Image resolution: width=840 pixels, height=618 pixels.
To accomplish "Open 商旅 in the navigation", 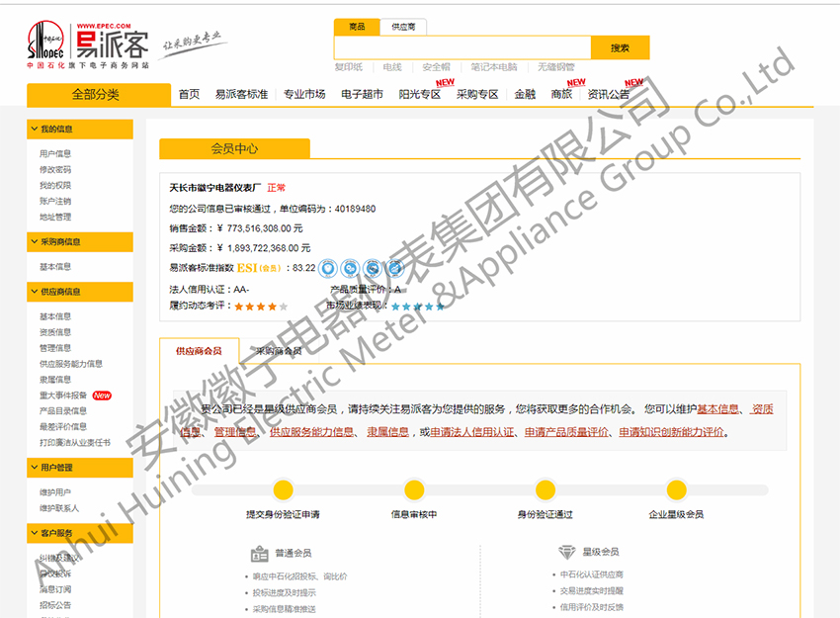I will coord(561,94).
